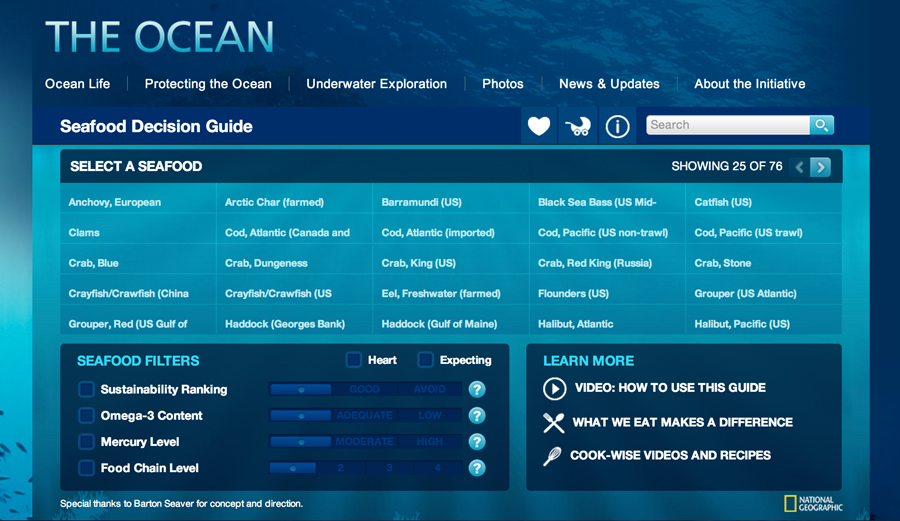Check the Sustainability Ranking checkbox
The image size is (900, 521).
pyautogui.click(x=87, y=390)
